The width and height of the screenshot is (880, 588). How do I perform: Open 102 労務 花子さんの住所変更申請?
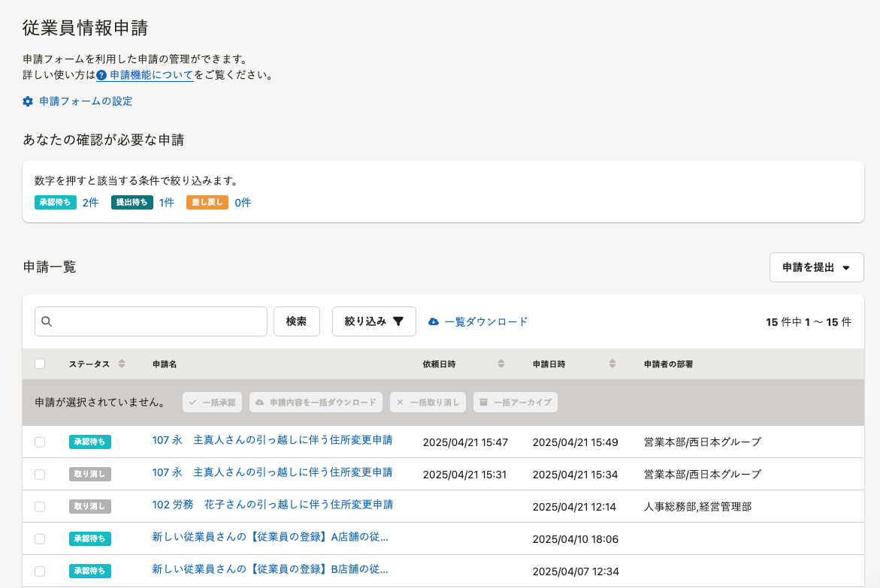(x=273, y=505)
